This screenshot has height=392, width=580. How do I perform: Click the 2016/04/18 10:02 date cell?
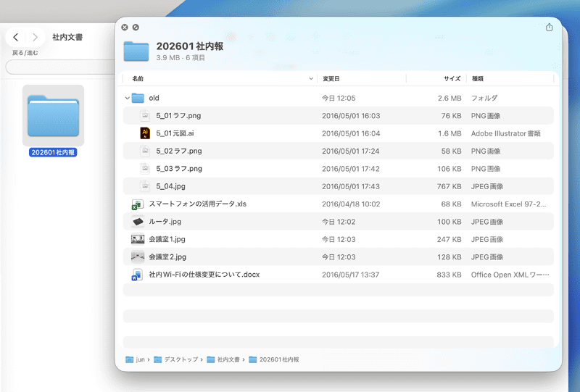[x=351, y=204]
